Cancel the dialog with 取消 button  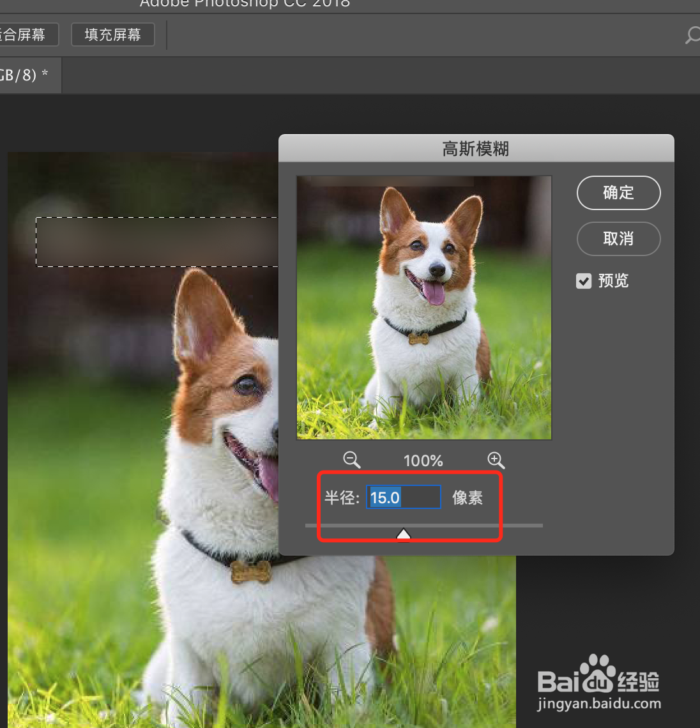618,239
